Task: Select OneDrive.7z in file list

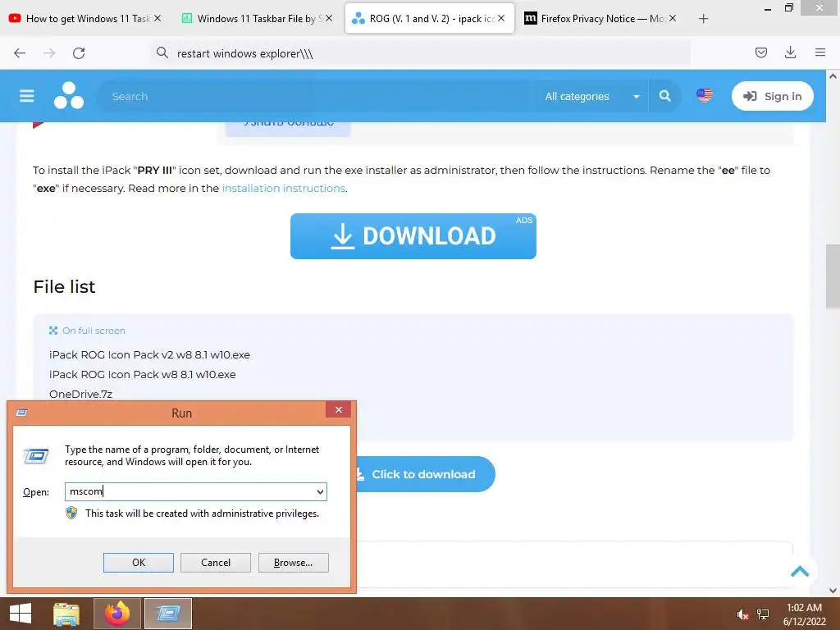Action: tap(81, 395)
